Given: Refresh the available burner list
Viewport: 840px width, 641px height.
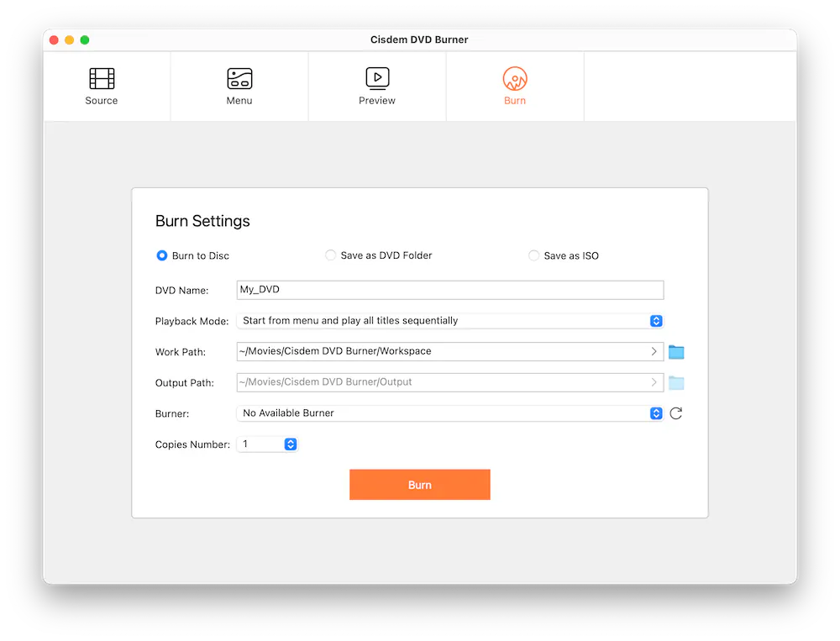Looking at the screenshot, I should (x=676, y=413).
